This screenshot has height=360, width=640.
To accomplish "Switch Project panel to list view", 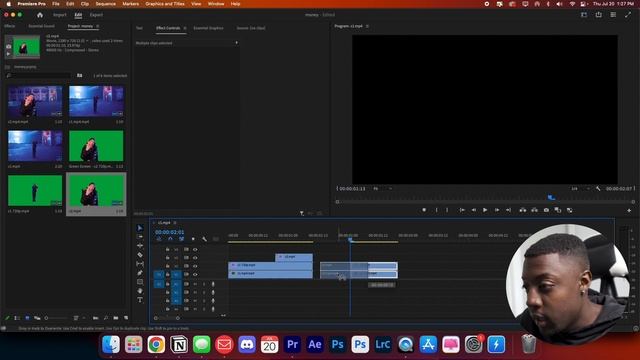I will (17, 318).
